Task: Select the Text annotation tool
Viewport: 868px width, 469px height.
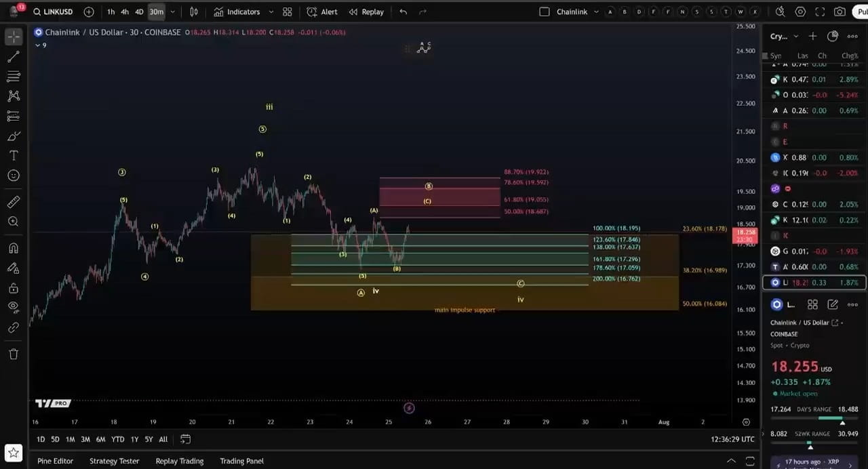Action: point(14,155)
